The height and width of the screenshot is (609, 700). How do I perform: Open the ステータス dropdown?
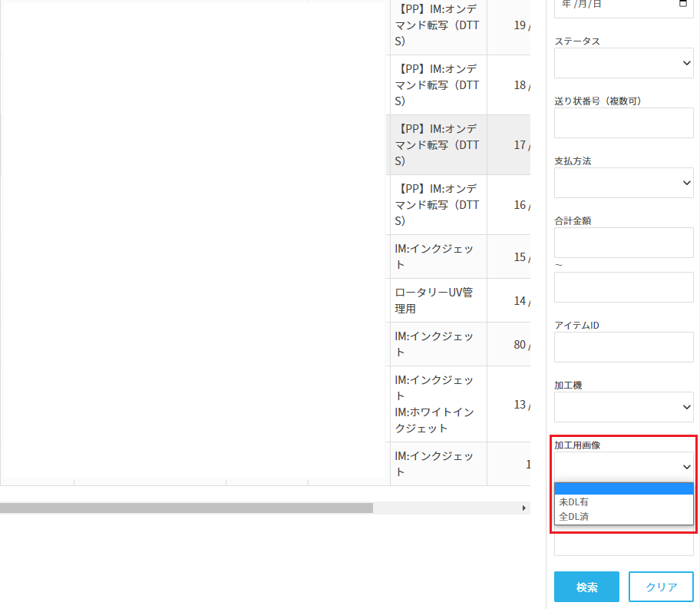(x=623, y=63)
